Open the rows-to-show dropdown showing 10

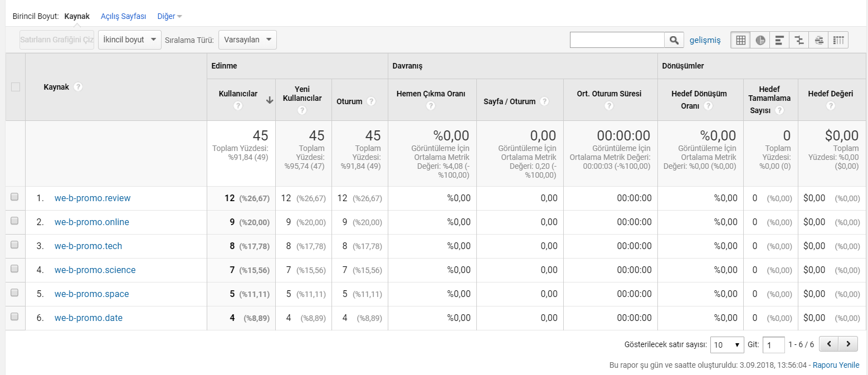[728, 344]
